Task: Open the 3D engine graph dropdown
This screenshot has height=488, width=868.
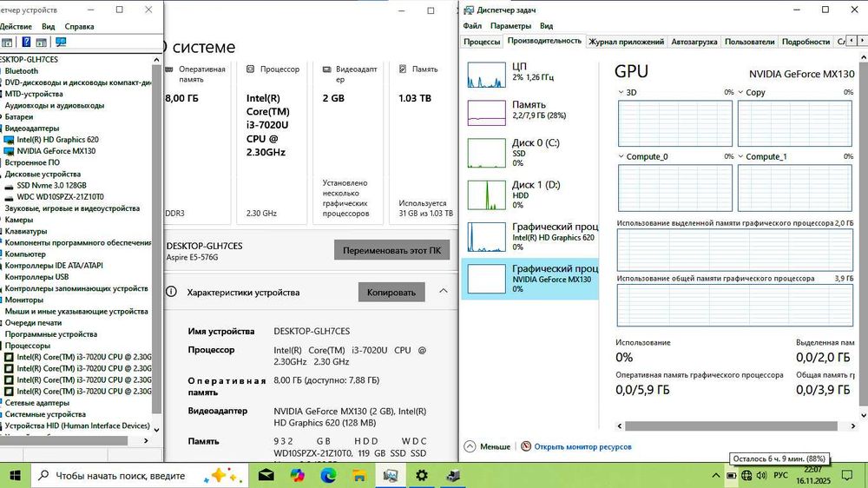Action: click(621, 93)
